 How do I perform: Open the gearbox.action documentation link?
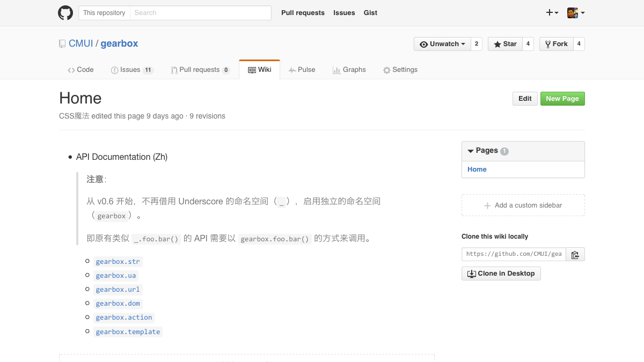click(124, 317)
